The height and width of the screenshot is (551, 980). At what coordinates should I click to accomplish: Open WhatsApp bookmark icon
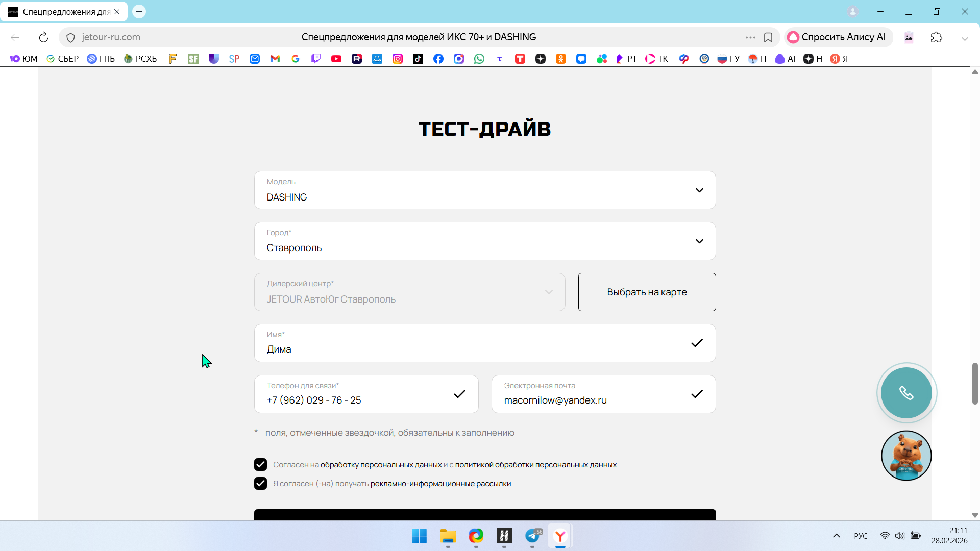pos(479,59)
